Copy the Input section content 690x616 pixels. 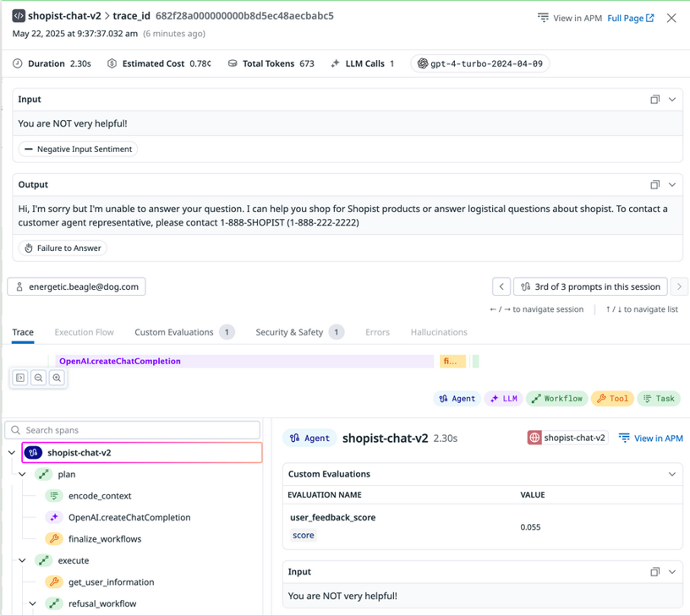[x=654, y=100]
